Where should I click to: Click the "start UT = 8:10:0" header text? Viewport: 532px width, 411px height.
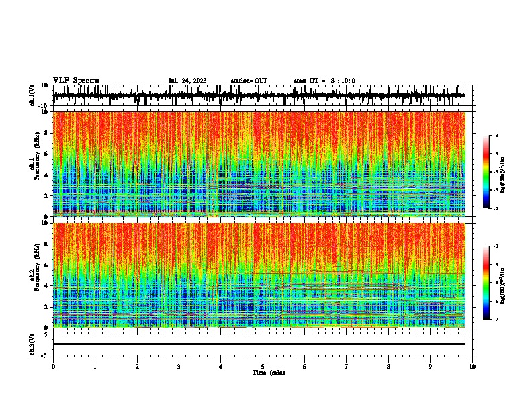pyautogui.click(x=324, y=81)
